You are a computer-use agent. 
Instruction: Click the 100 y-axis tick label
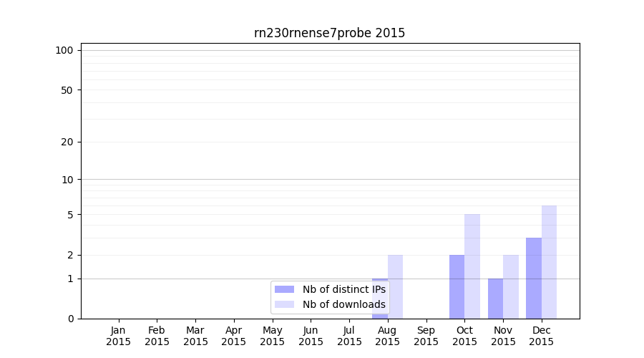64,50
